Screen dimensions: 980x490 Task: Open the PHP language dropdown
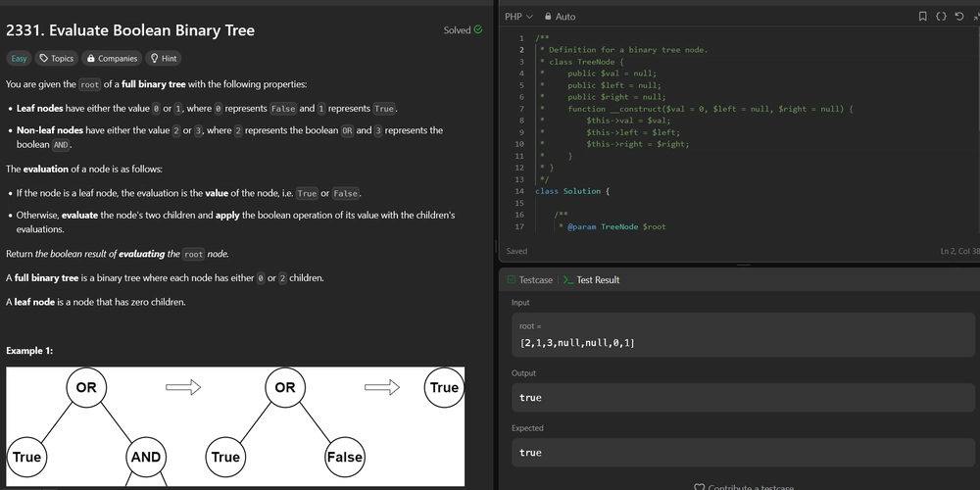coord(518,17)
